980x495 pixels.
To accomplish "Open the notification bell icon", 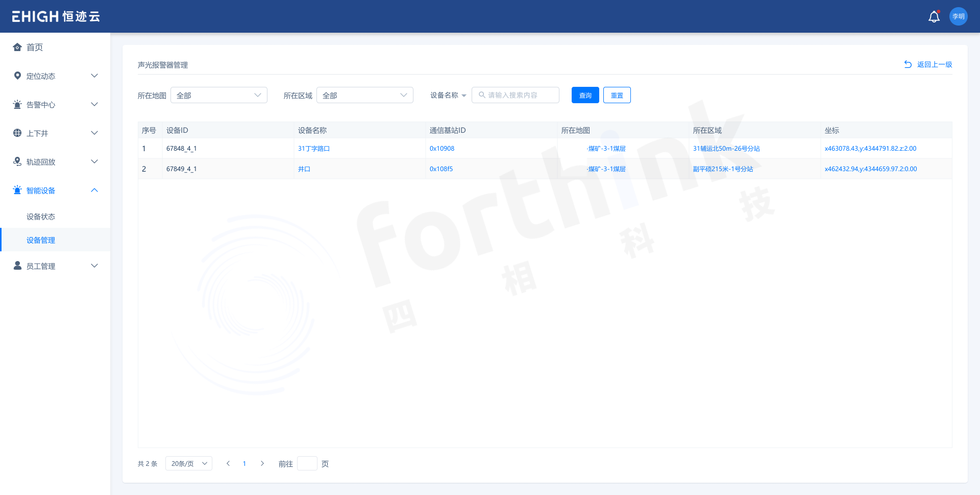I will click(934, 16).
